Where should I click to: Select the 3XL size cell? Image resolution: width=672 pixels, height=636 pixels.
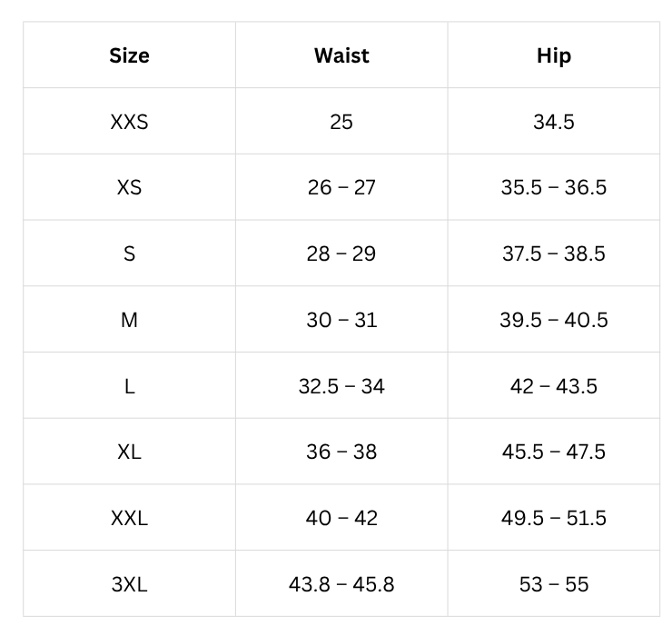(x=129, y=583)
